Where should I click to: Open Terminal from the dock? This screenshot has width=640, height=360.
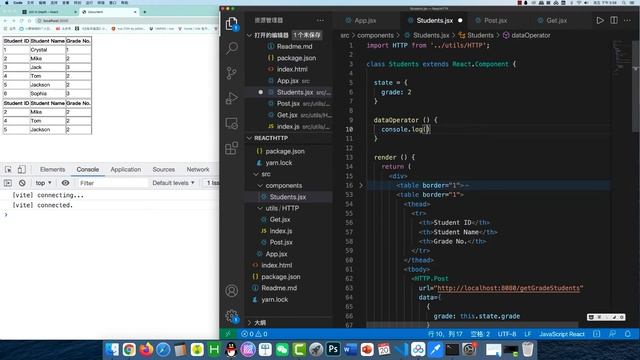tap(452, 349)
